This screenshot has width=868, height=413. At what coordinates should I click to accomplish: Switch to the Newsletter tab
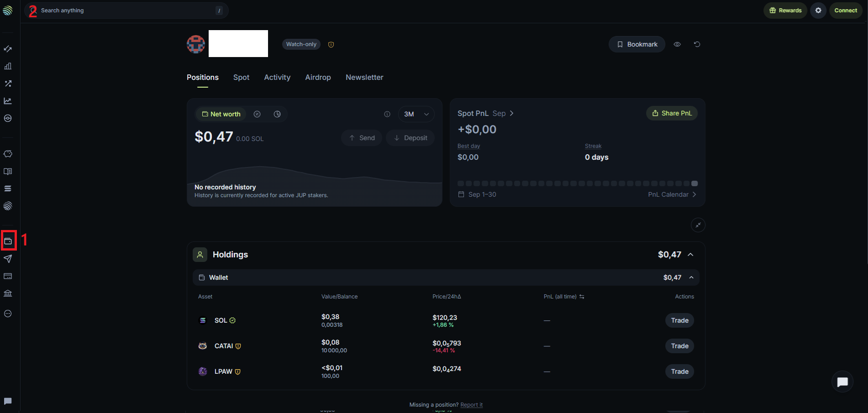(x=364, y=78)
